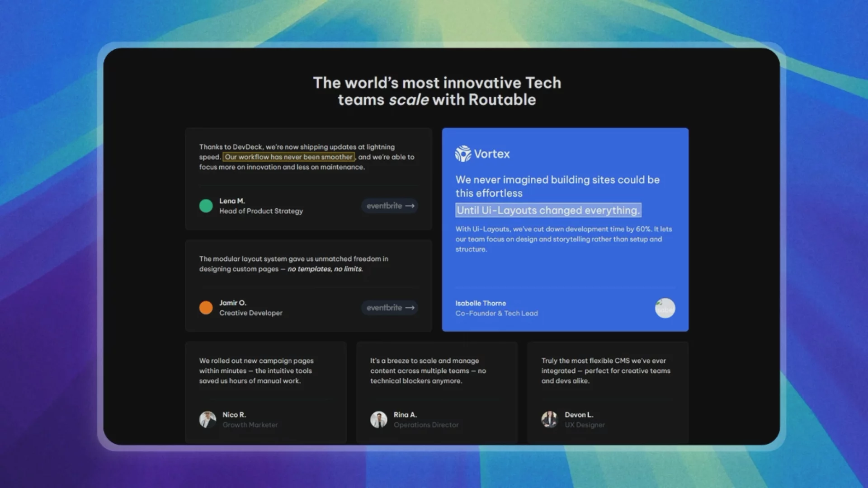
Task: Click Jamir O.'s orange avatar circle
Action: (x=206, y=308)
